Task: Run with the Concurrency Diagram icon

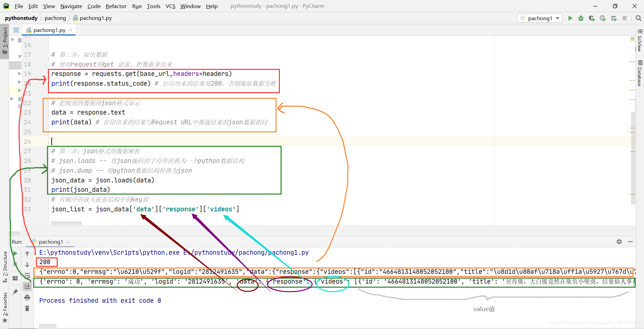Action: pyautogui.click(x=614, y=18)
